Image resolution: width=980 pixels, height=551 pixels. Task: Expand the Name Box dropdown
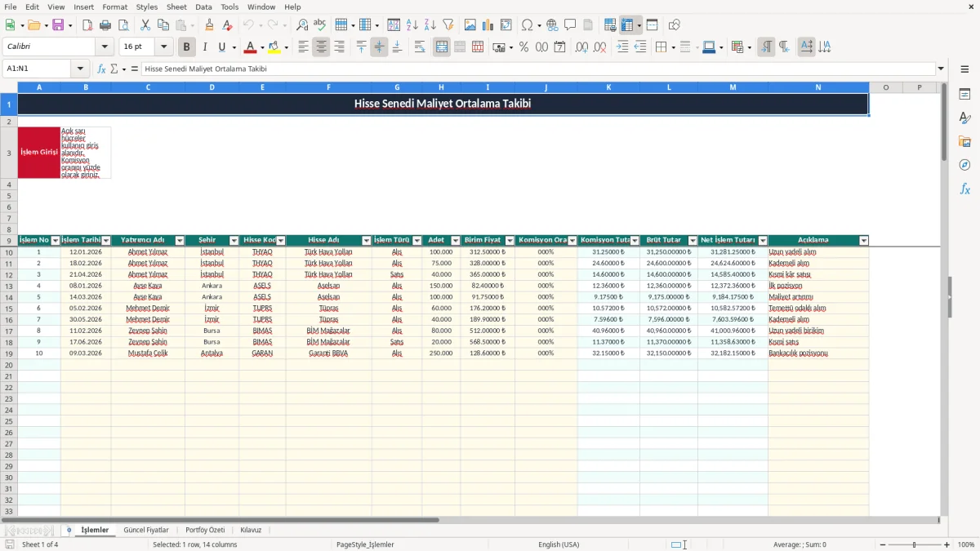80,69
